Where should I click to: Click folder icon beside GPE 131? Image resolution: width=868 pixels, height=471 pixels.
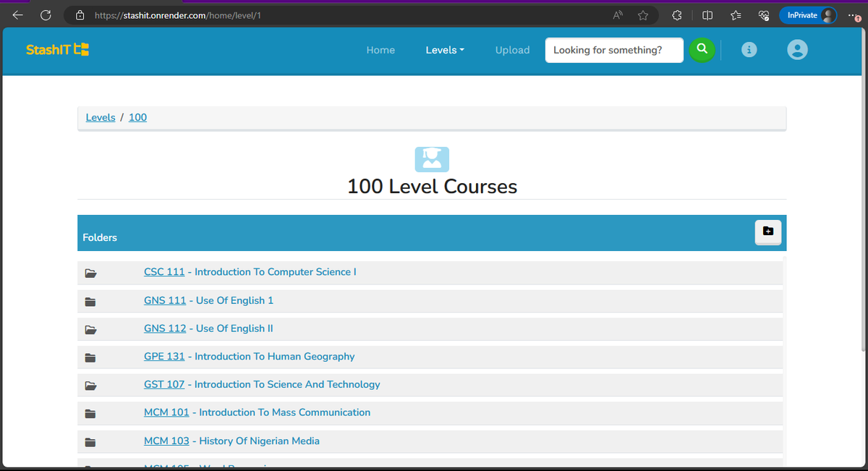(x=90, y=357)
